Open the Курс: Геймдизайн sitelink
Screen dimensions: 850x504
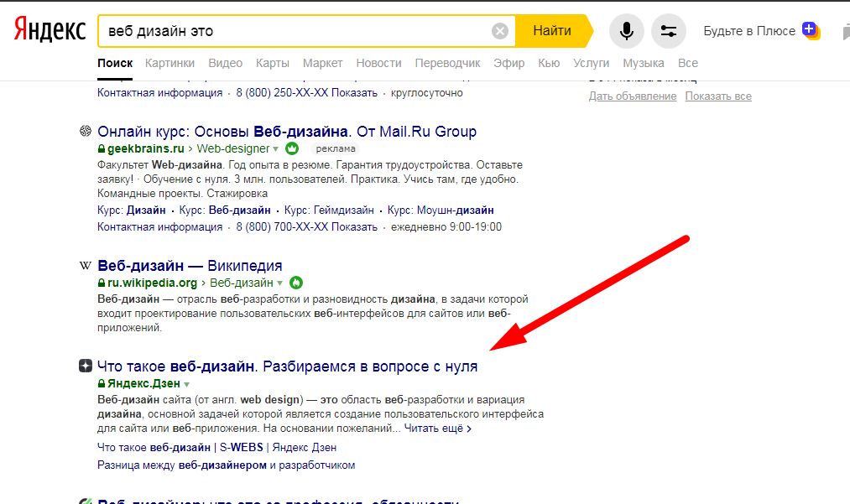(329, 210)
